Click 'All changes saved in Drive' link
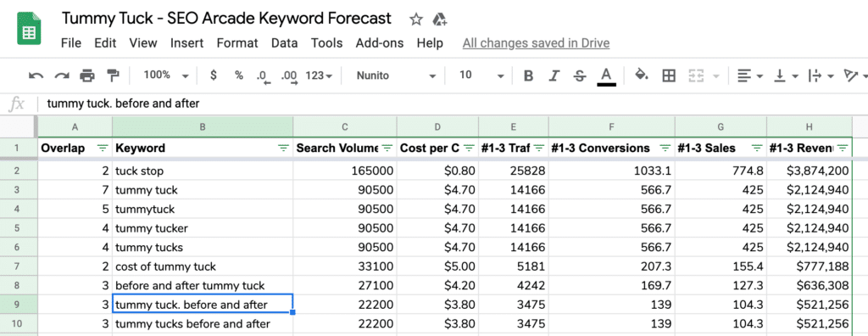 (536, 42)
